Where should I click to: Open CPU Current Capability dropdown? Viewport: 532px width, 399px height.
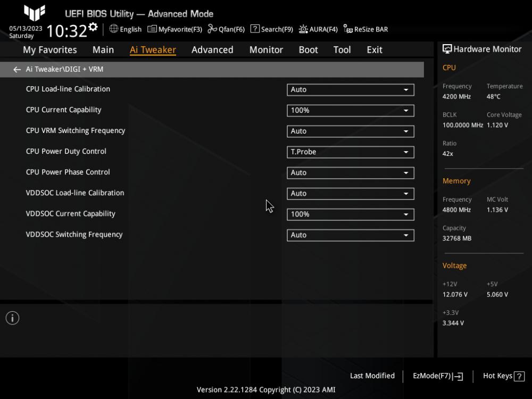coord(351,110)
